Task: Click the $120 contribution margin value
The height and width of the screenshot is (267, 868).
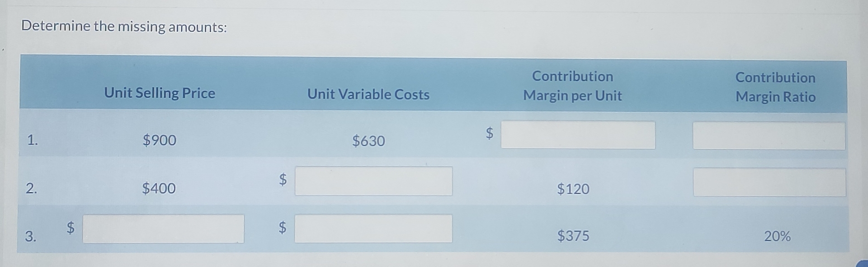Action: tap(573, 189)
